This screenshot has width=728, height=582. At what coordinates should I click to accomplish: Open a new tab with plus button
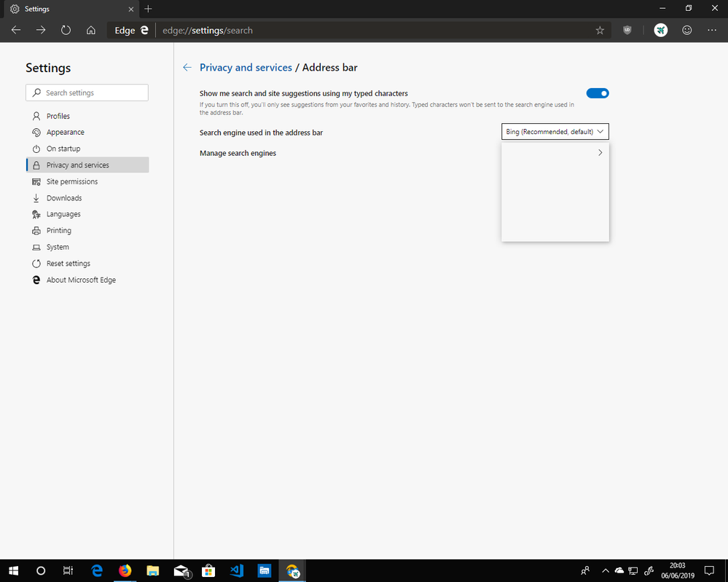148,9
